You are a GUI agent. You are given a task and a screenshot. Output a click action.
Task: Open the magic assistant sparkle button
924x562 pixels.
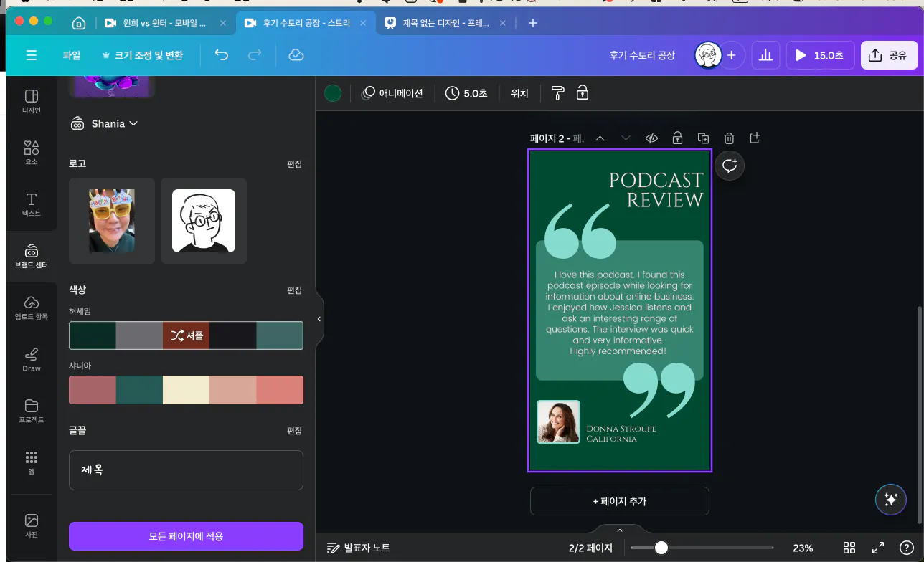[x=891, y=500]
